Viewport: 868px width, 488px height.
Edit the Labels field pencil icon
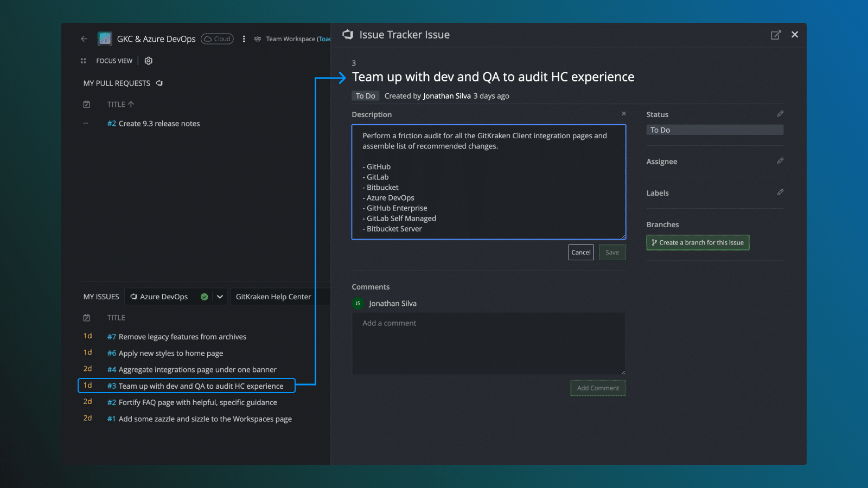780,192
